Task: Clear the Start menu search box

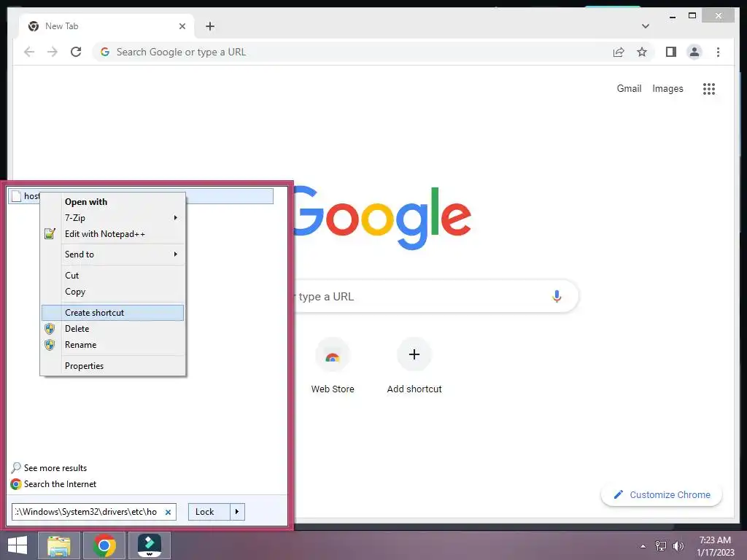Action: (169, 512)
